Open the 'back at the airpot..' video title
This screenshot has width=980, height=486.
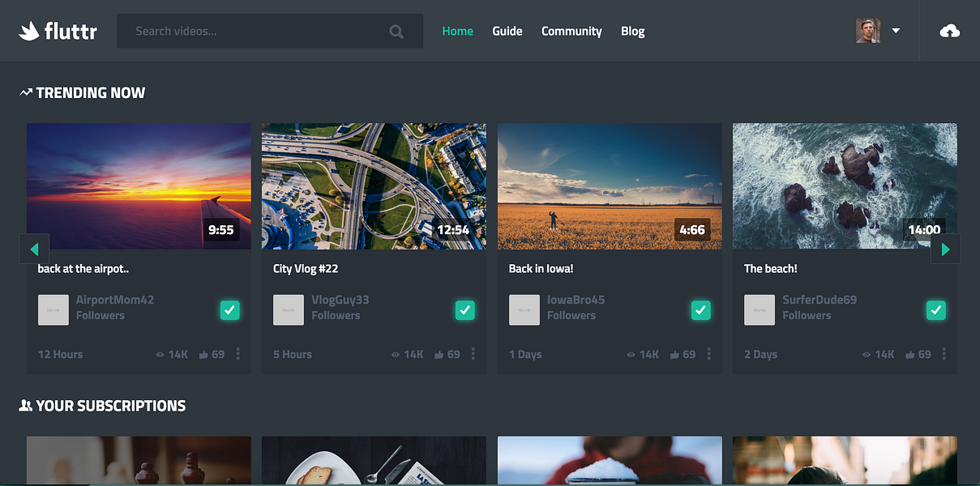click(x=83, y=269)
